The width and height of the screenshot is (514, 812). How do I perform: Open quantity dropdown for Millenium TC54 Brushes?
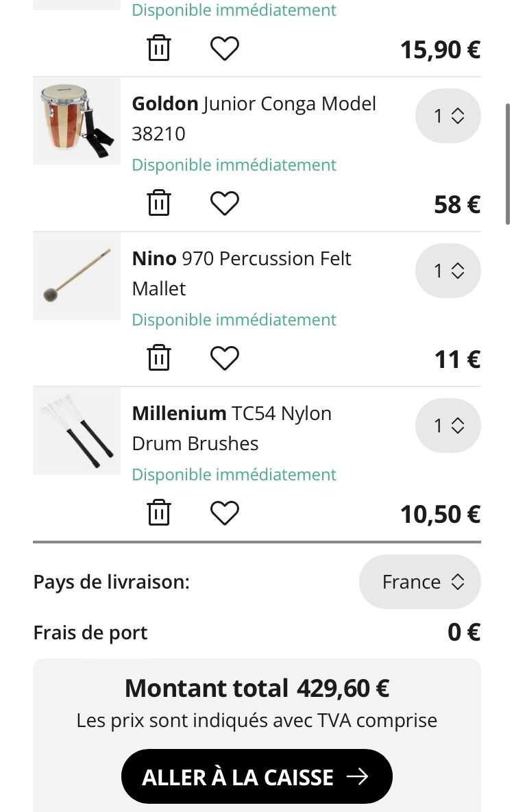448,426
